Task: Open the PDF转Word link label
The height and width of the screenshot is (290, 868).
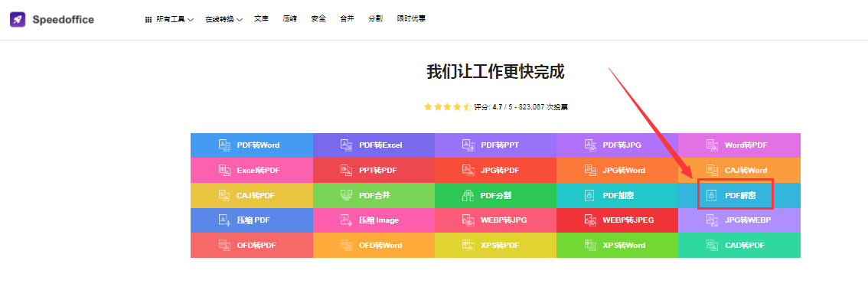Action: pos(259,145)
